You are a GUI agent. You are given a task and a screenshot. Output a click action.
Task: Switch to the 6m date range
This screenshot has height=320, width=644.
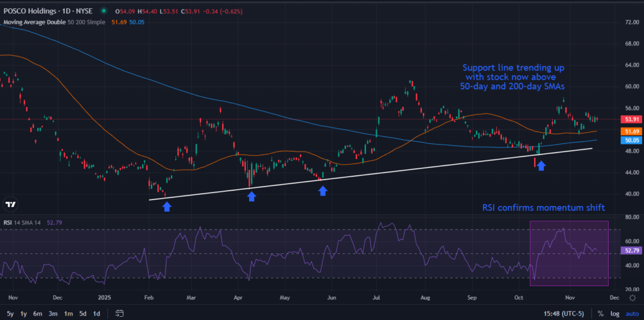(38, 313)
